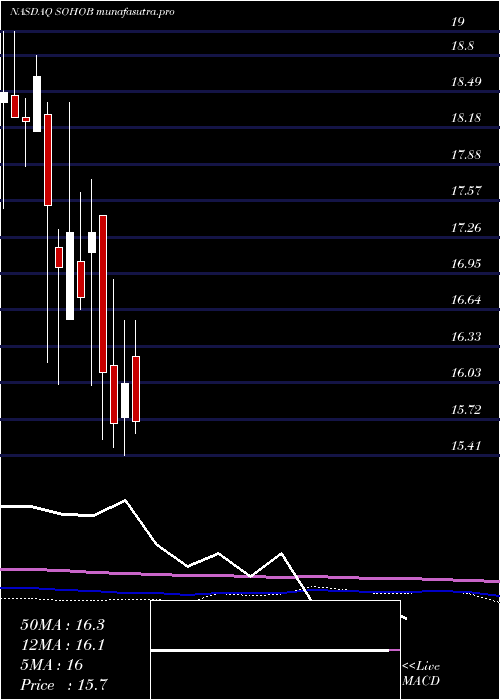Select the 5MA : 16 reading
Screen dimensions: 500x700
[52, 665]
